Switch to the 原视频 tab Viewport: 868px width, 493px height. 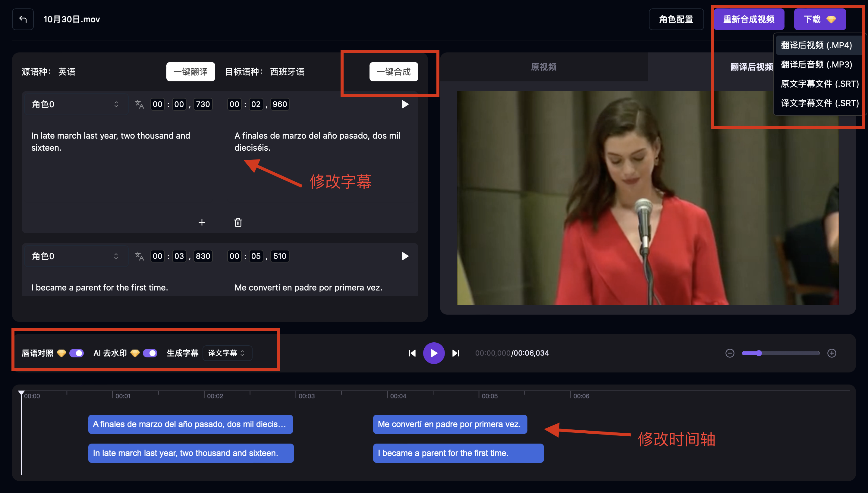click(x=544, y=67)
